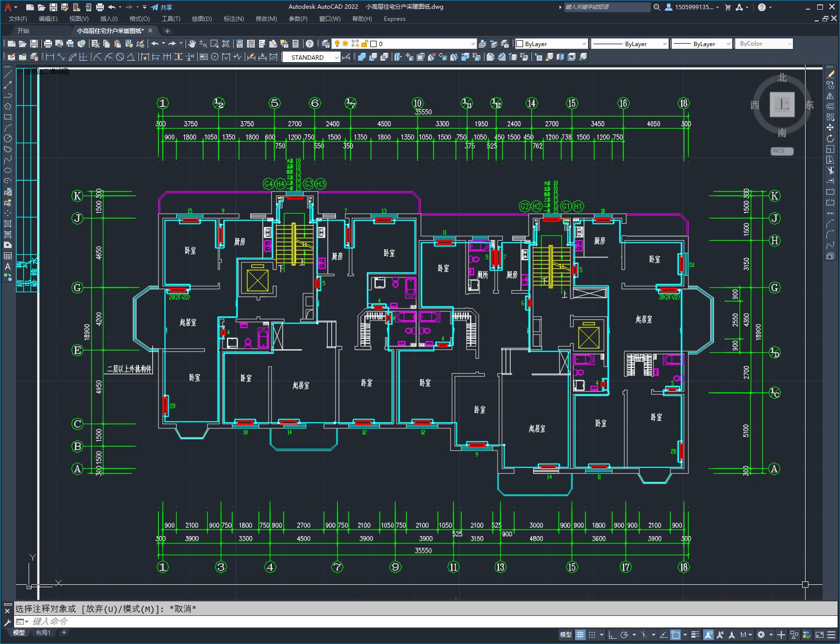Open the Layer Properties Manager icon
The width and height of the screenshot is (840, 644).
click(x=326, y=44)
